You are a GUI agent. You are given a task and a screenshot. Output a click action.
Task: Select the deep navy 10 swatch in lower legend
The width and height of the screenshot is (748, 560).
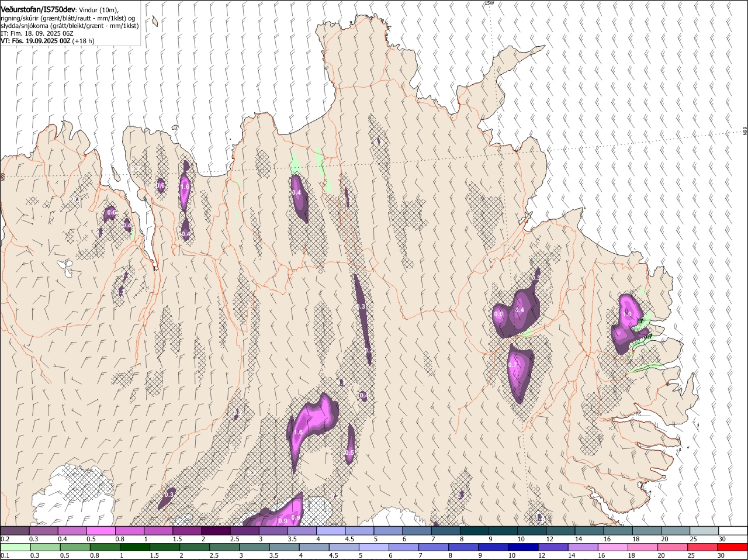tap(524, 547)
